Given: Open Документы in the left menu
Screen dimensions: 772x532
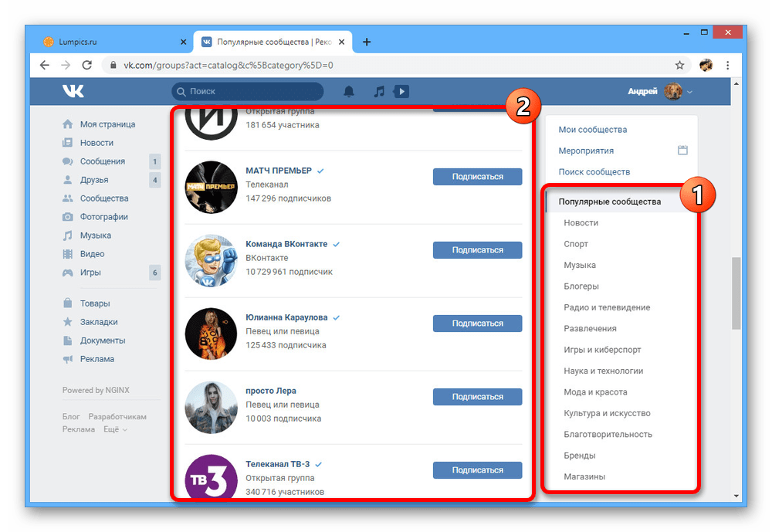Looking at the screenshot, I should click(103, 341).
